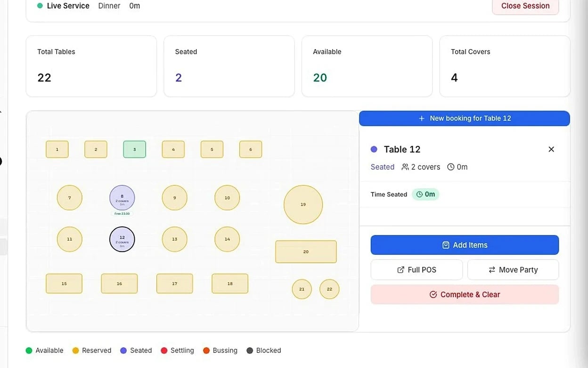
Task: Select rectangular table 15
Action: tap(64, 284)
